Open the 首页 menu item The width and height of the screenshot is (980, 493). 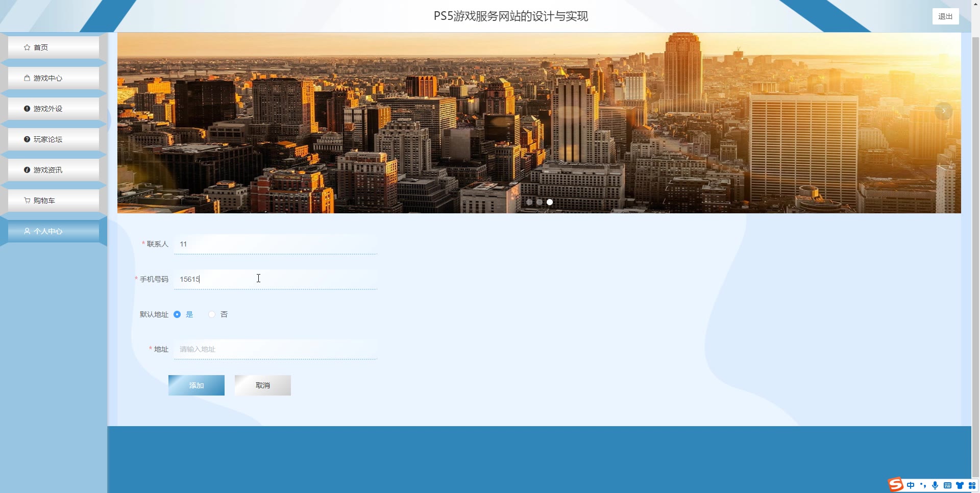pyautogui.click(x=54, y=47)
